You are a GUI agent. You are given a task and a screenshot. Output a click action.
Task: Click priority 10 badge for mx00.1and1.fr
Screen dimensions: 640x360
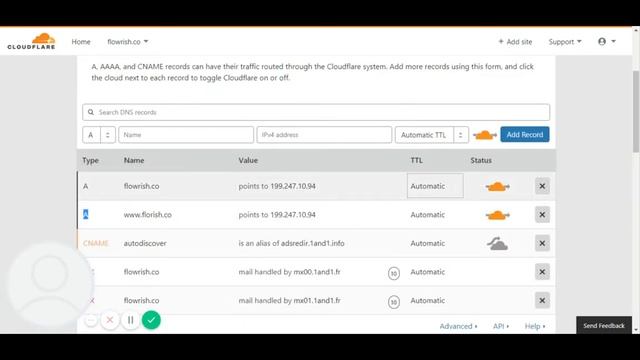coord(393,273)
